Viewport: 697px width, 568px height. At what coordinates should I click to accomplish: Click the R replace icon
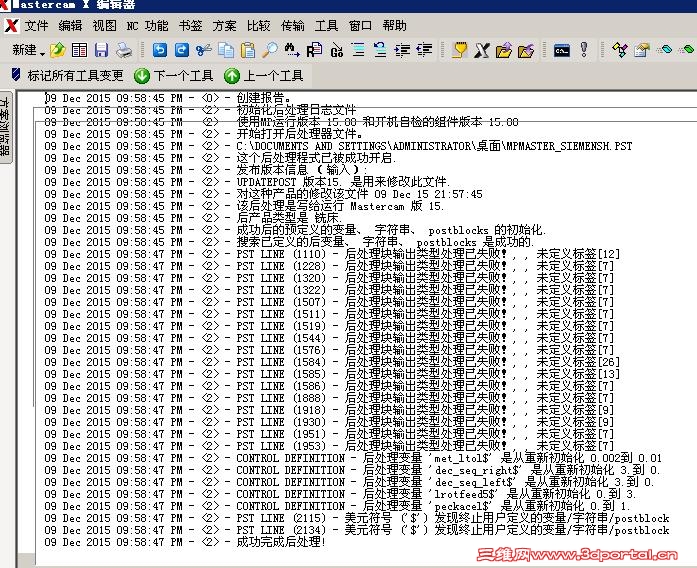click(314, 50)
